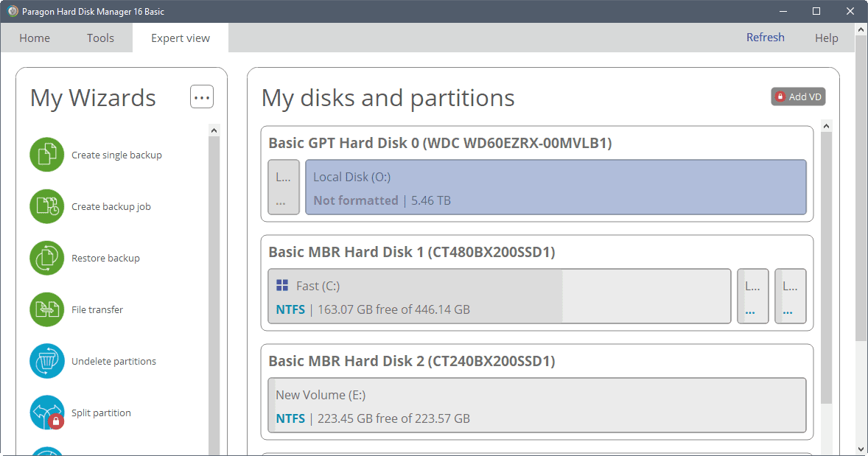Click the disks list scroll up arrow

click(x=826, y=126)
